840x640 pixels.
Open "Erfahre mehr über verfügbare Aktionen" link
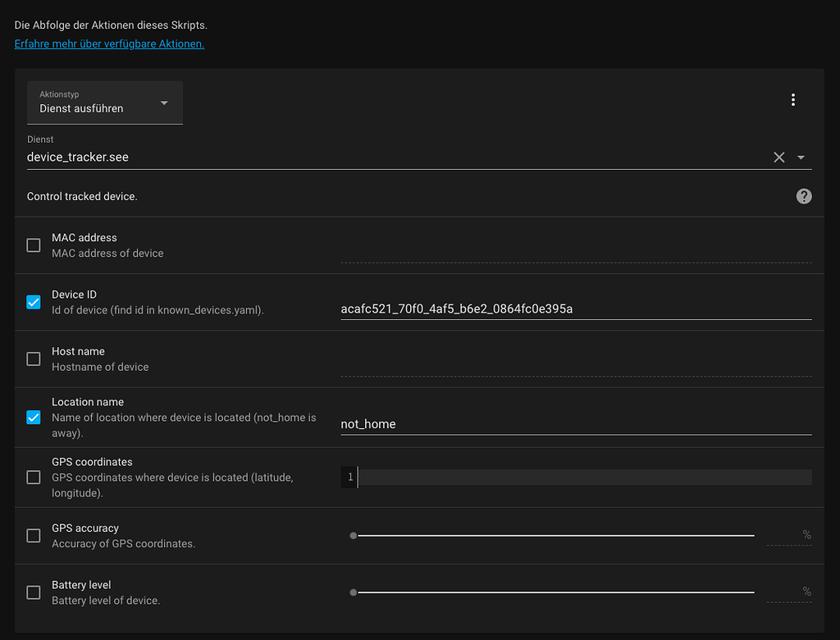108,43
